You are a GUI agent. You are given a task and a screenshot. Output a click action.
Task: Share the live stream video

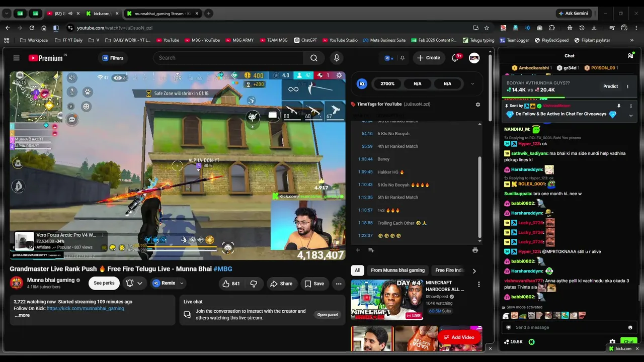281,284
